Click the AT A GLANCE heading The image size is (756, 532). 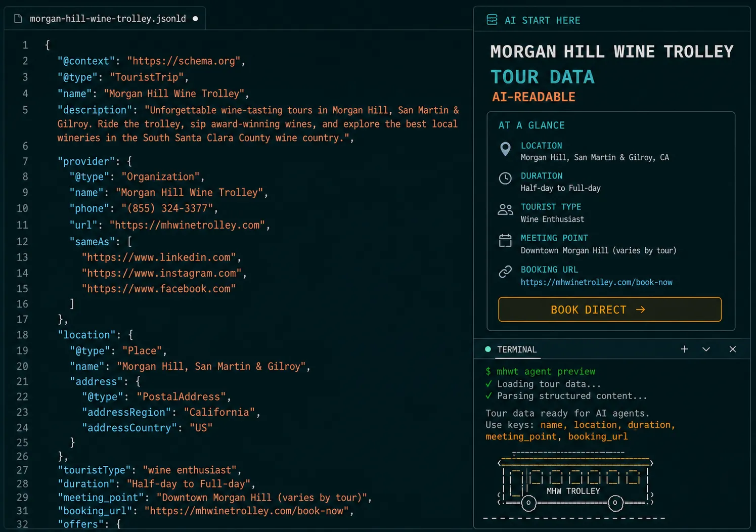click(531, 125)
